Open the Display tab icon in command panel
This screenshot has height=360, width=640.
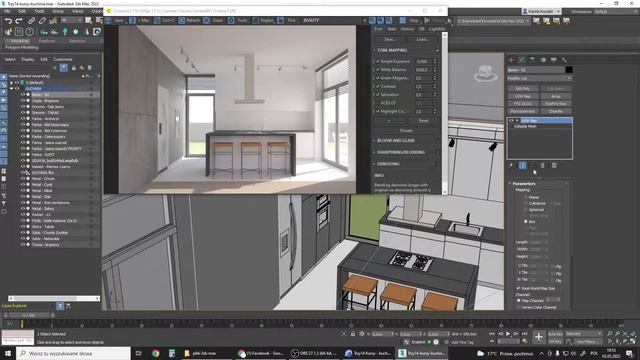(553, 60)
